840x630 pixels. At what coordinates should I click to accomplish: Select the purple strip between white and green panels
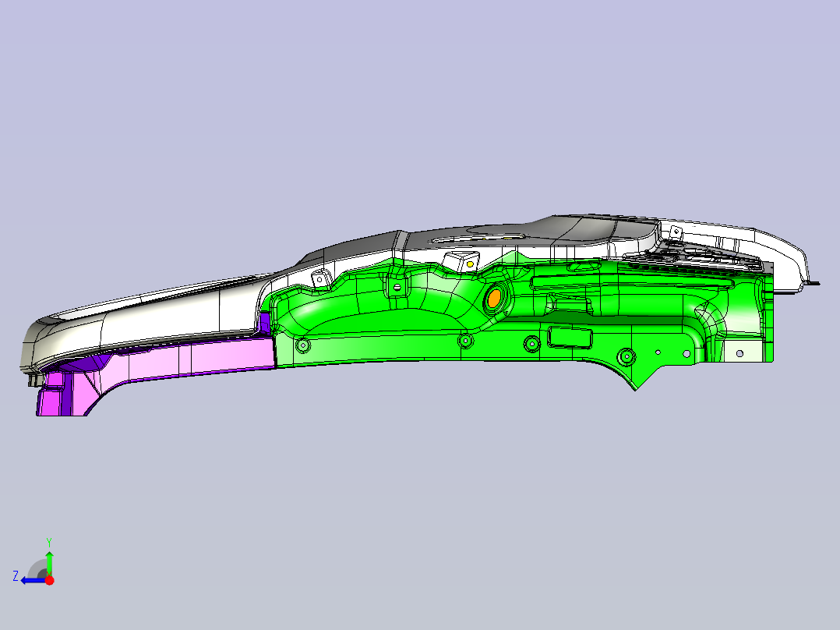265,322
